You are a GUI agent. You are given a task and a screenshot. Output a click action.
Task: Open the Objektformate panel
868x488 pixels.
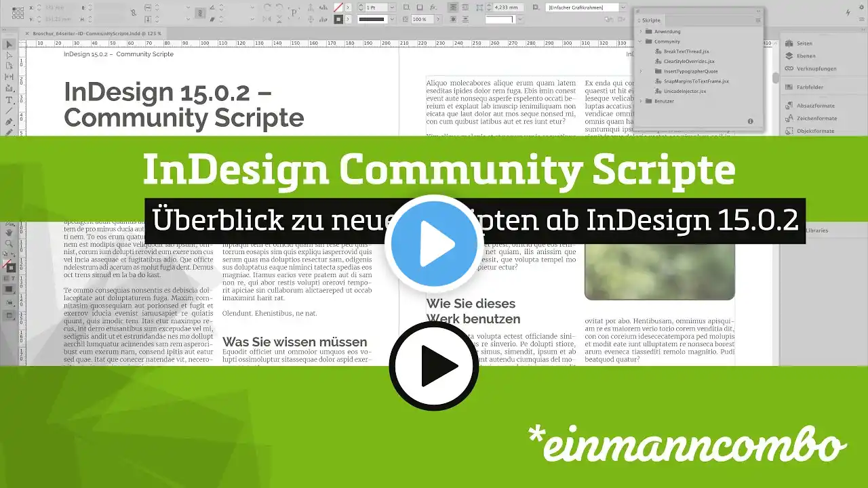(x=810, y=131)
